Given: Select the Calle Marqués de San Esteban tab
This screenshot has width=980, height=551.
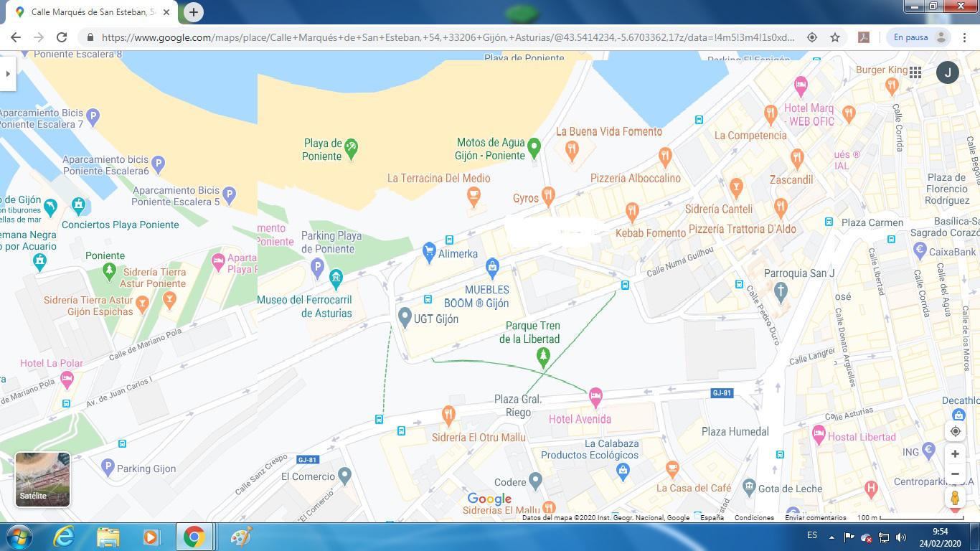Looking at the screenshot, I should coord(94,12).
